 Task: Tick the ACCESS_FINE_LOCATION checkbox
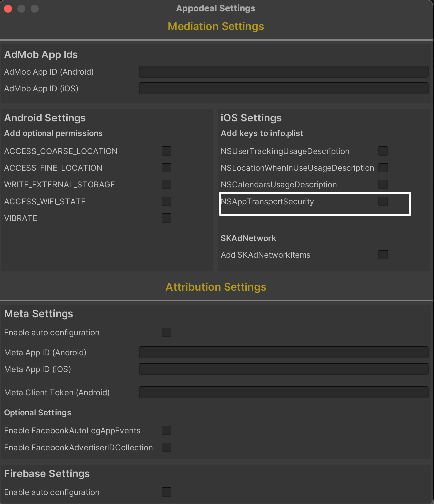[166, 168]
